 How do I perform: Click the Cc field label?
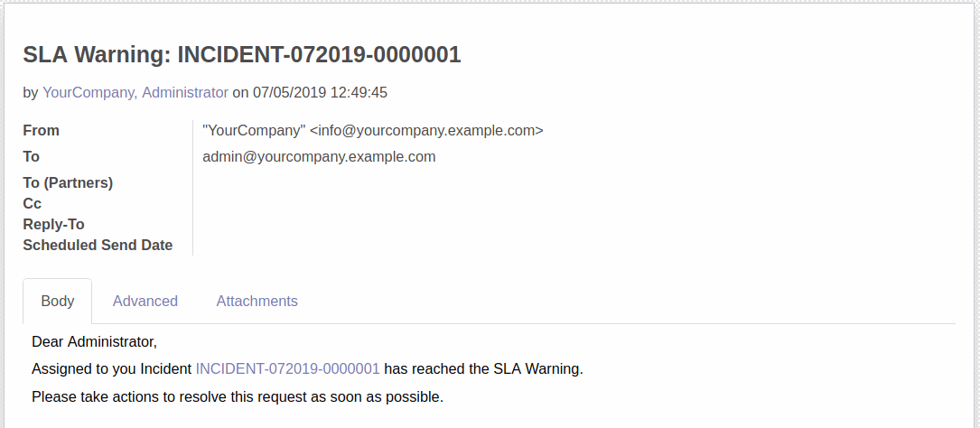33,204
